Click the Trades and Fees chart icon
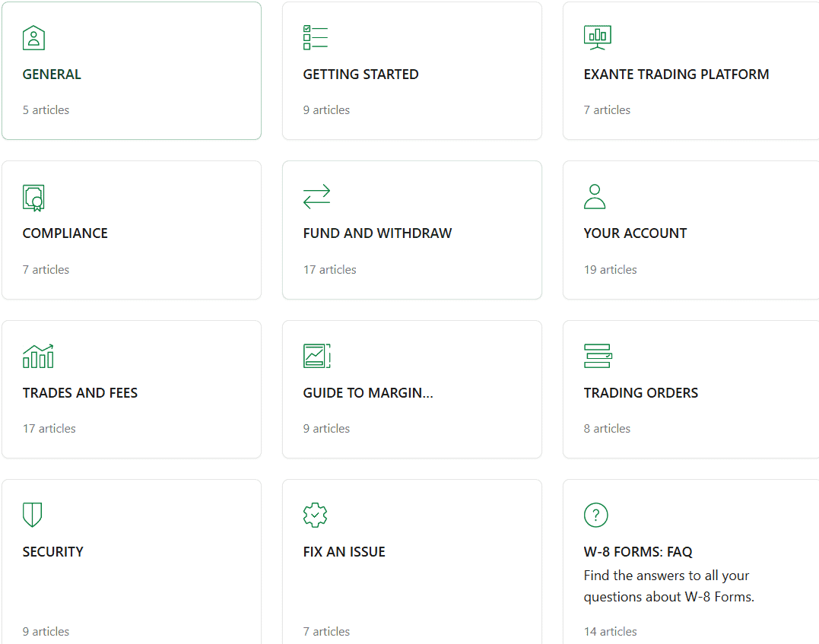The height and width of the screenshot is (644, 819). [x=38, y=356]
